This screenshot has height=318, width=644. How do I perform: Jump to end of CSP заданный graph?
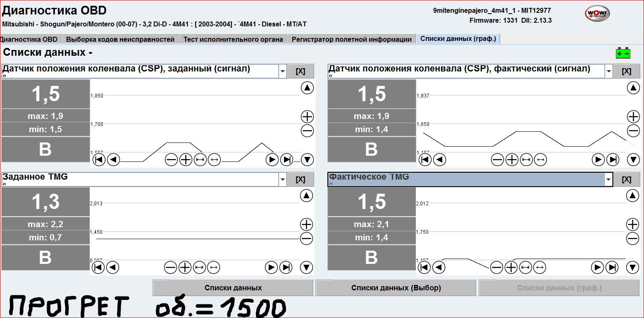point(286,159)
